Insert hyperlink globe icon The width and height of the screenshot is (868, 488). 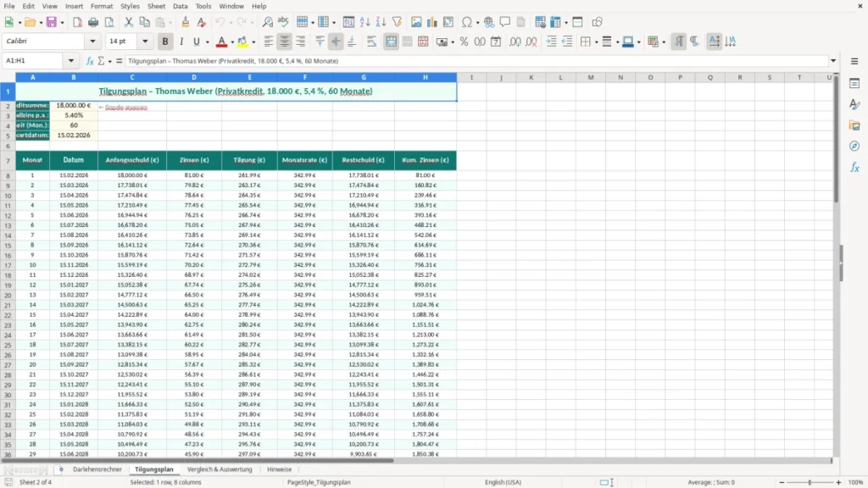click(489, 22)
